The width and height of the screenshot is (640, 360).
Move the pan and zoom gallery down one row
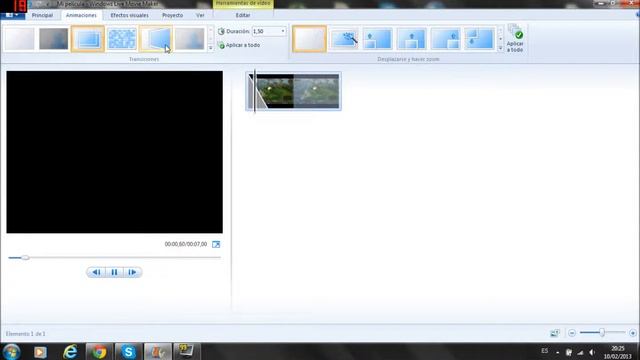click(501, 39)
